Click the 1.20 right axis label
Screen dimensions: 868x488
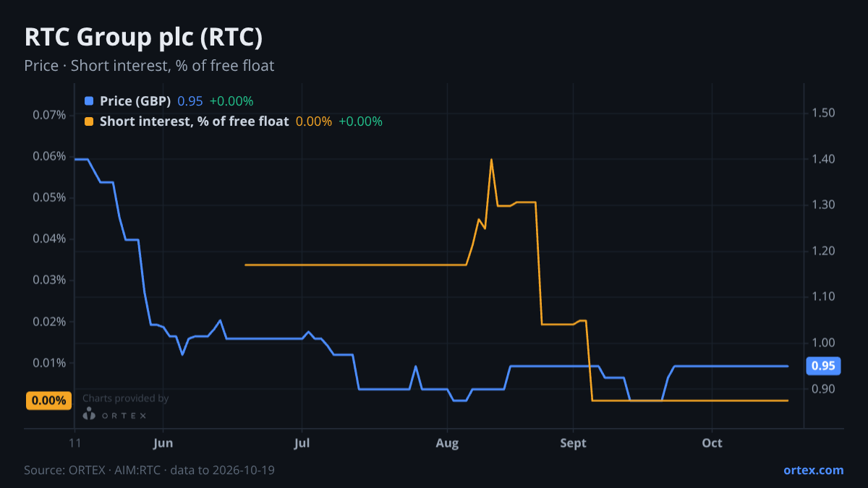click(823, 251)
